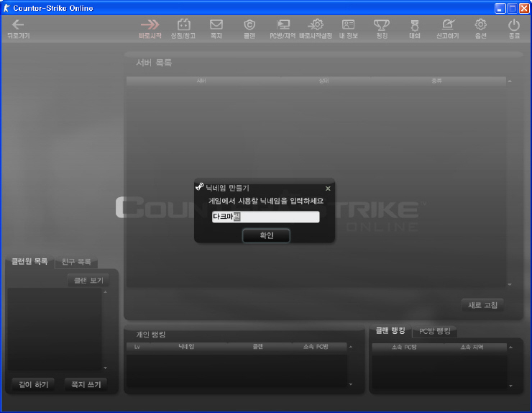This screenshot has width=532, height=413.
Task: Open the 대회 medal icon
Action: (415, 29)
